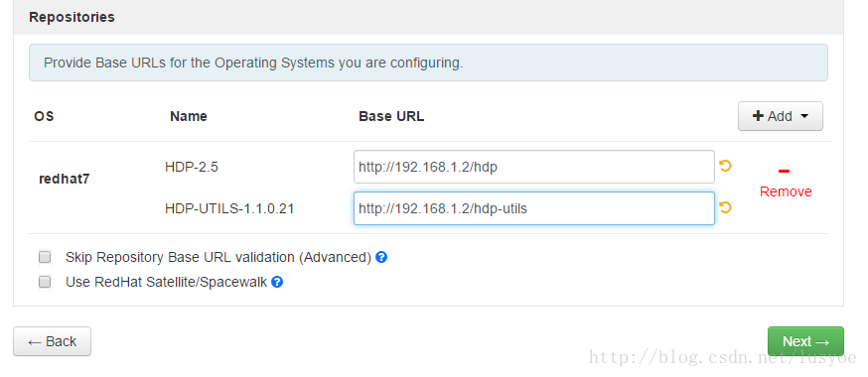Click the undo icon beside HDP-UTILS URL
Viewport: 868px width, 377px height.
(725, 207)
